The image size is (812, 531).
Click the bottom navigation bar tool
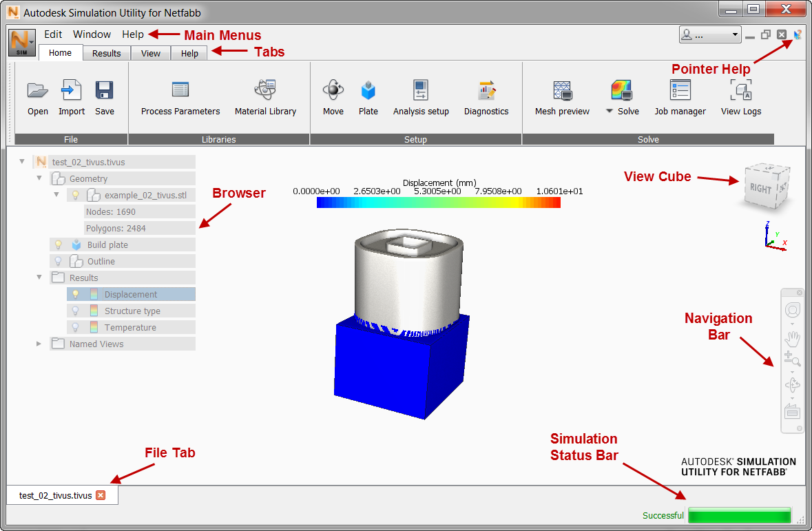pos(792,411)
